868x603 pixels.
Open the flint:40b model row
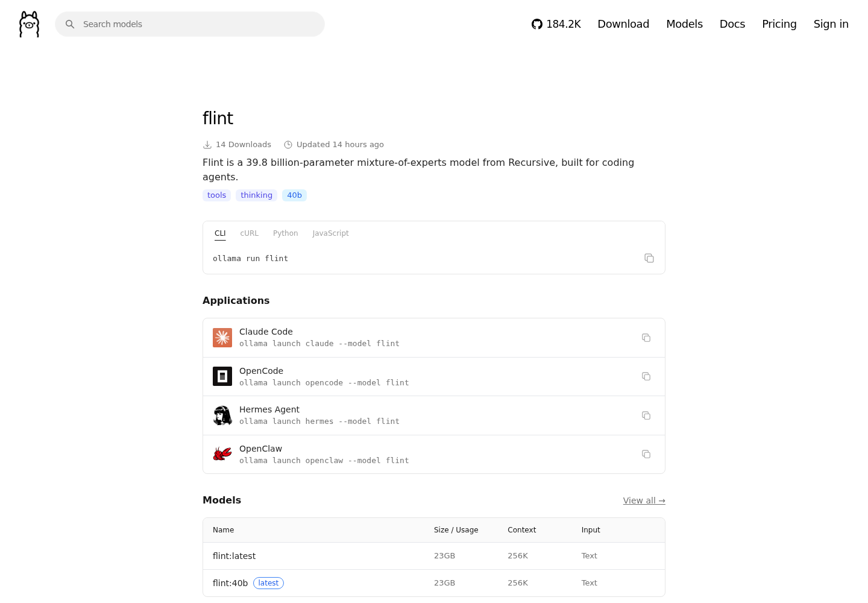[x=434, y=583]
